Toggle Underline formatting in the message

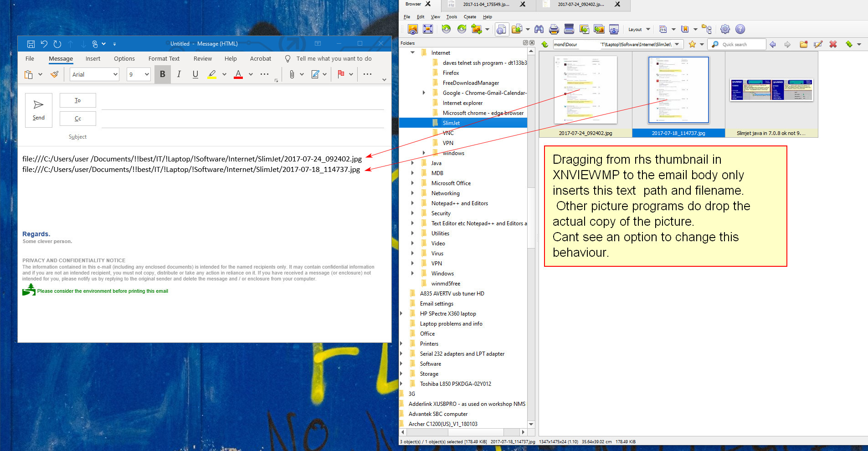click(x=195, y=74)
